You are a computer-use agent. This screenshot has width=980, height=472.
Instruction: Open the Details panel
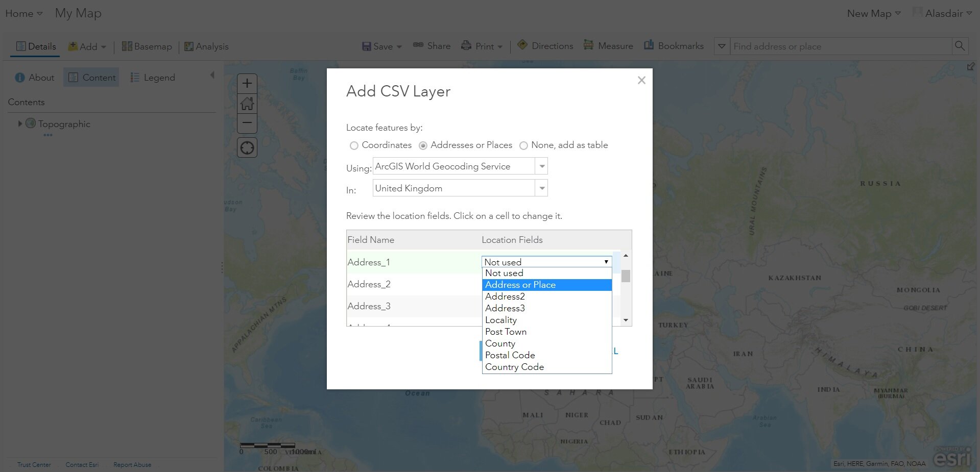(36, 46)
